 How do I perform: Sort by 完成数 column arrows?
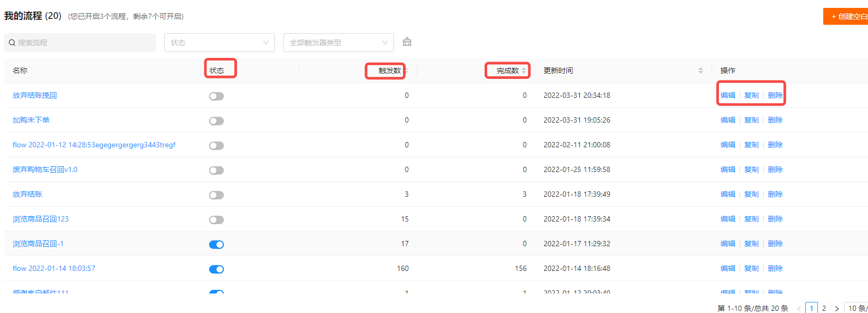524,70
